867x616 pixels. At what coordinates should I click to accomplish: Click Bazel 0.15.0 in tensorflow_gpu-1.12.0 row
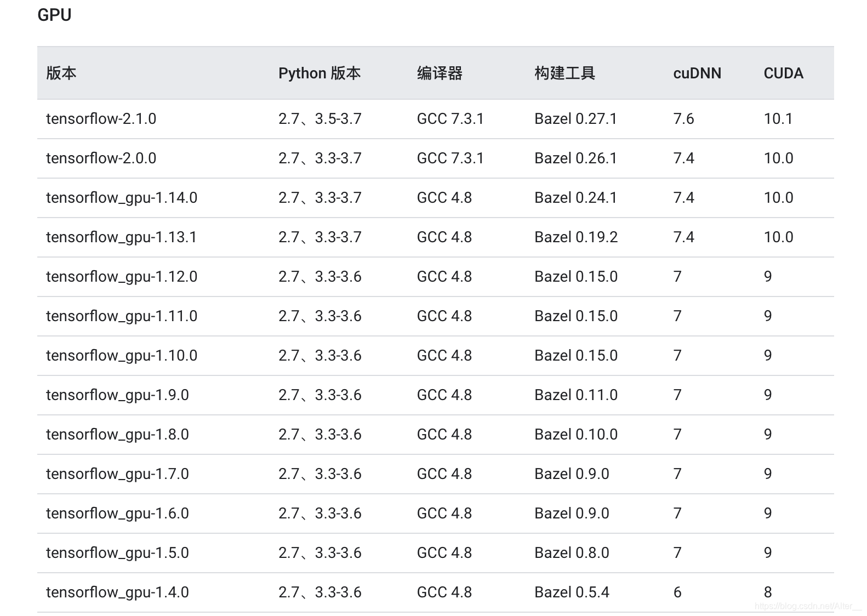point(576,277)
